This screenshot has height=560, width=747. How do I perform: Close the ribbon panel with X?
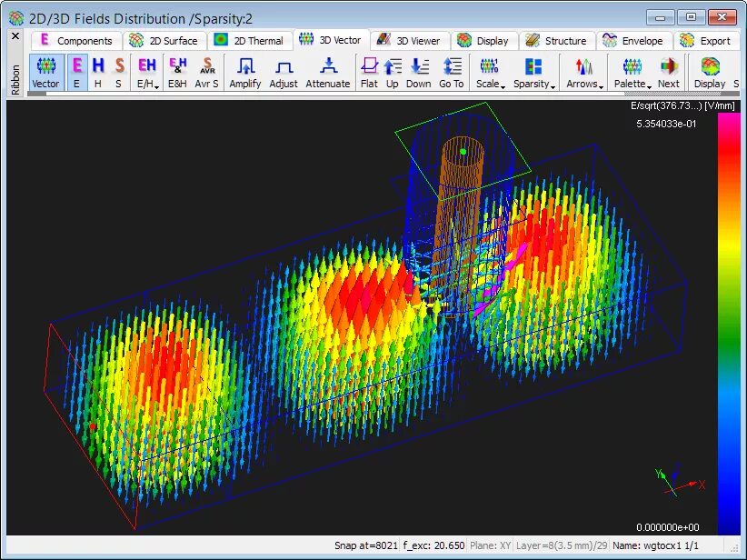(15, 35)
